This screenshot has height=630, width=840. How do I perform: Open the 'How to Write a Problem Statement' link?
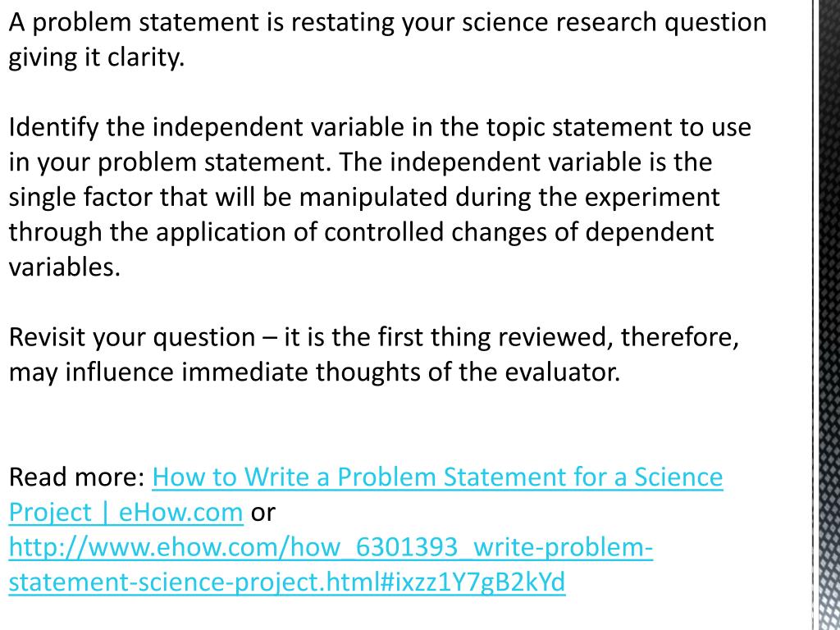[x=437, y=477]
